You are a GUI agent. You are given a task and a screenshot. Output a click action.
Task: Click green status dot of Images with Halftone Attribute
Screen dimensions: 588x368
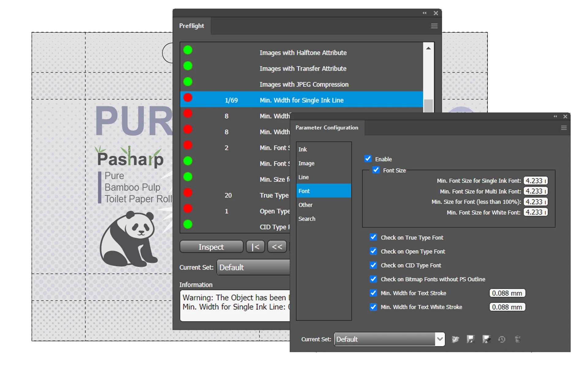tap(188, 50)
